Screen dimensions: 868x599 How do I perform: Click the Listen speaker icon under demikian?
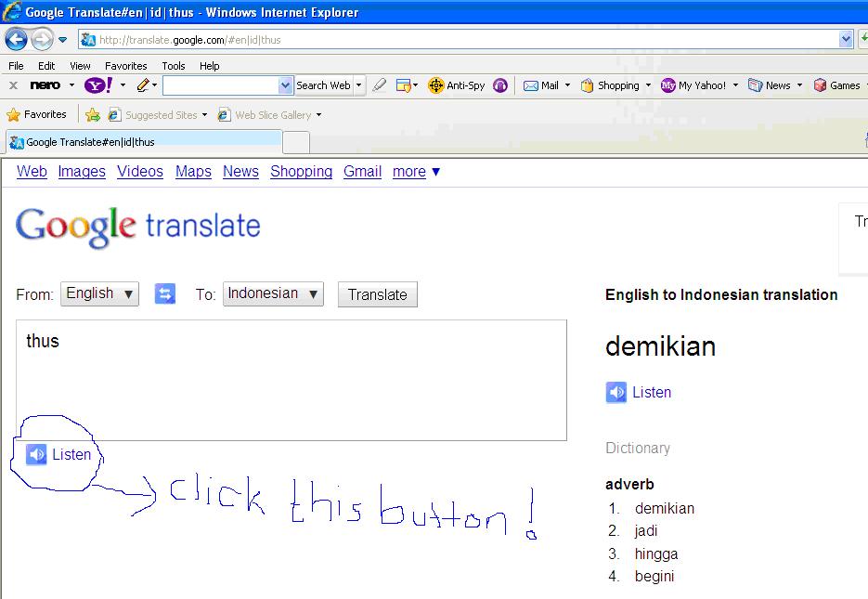pyautogui.click(x=615, y=392)
